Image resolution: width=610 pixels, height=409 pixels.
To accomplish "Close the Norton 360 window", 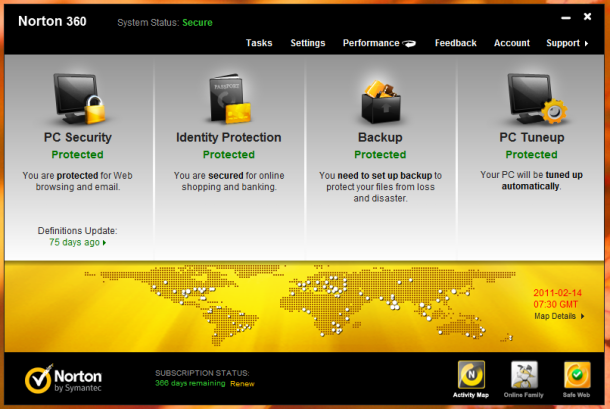I will pos(587,16).
